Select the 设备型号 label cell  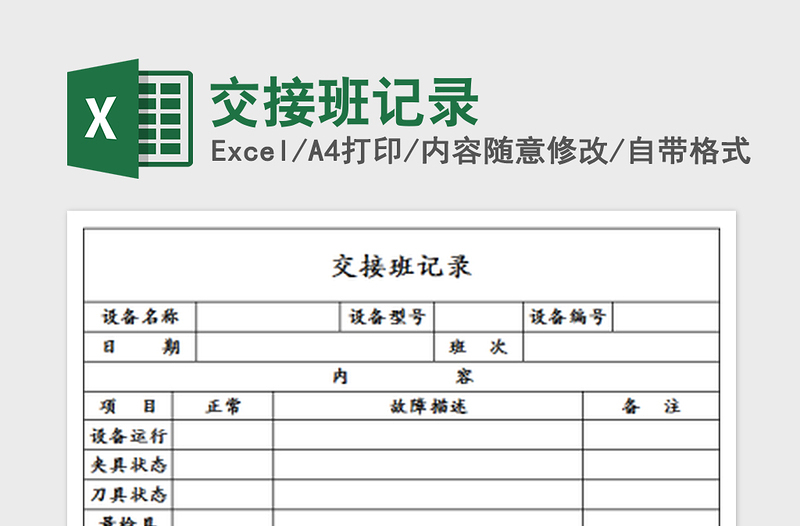387,317
